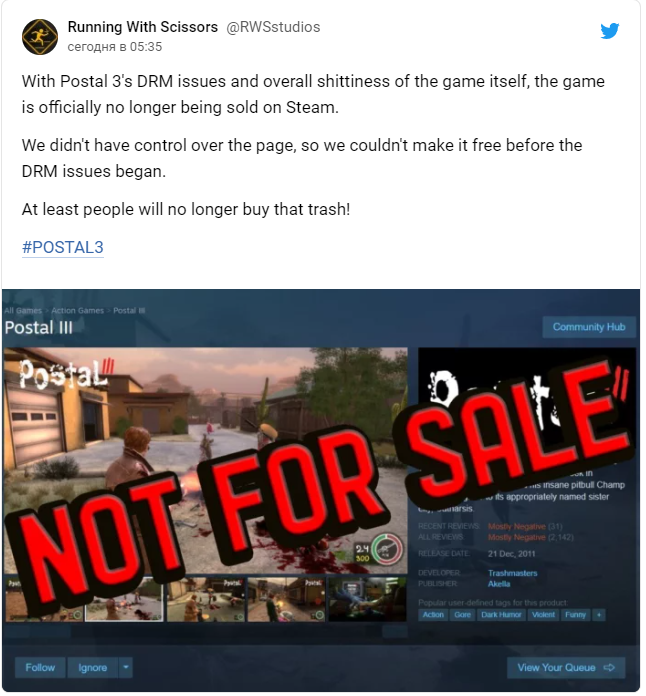Click the Follow button

pos(40,668)
